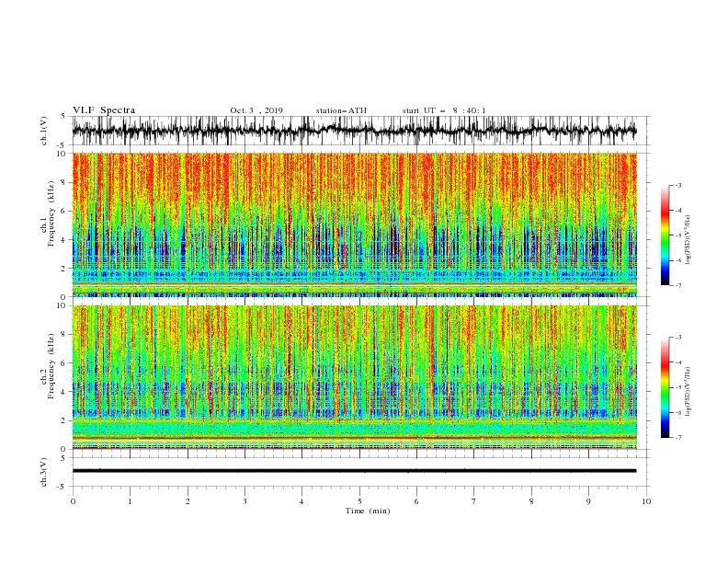The height and width of the screenshot is (563, 728).
Task: Click time axis tick label '3'
Action: pos(245,501)
